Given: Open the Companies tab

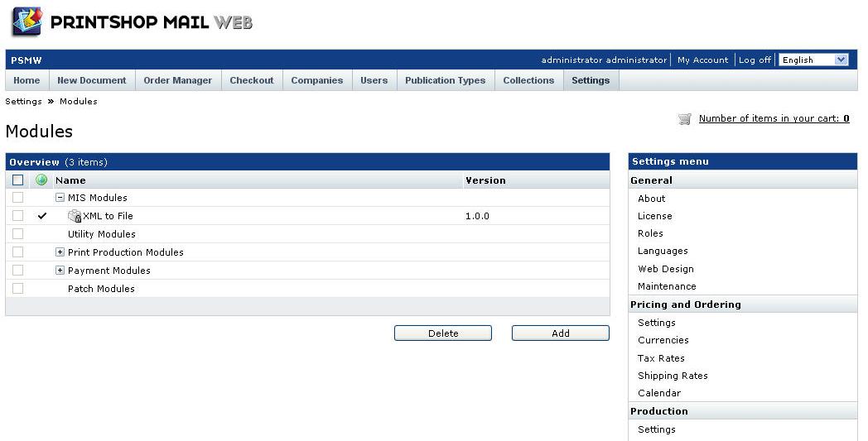Looking at the screenshot, I should click(317, 80).
